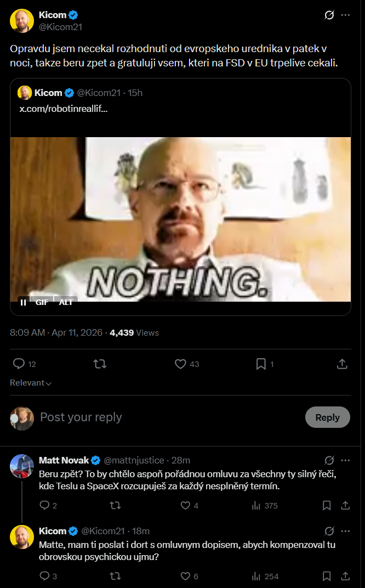Bookmark Matt Novak's reply
Screen dimensions: 365x588
pyautogui.click(x=327, y=505)
